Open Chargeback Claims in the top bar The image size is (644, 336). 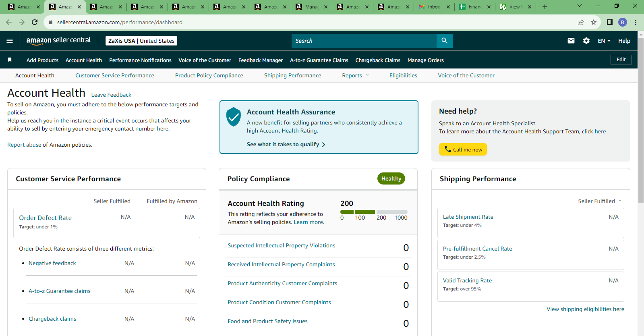[378, 60]
